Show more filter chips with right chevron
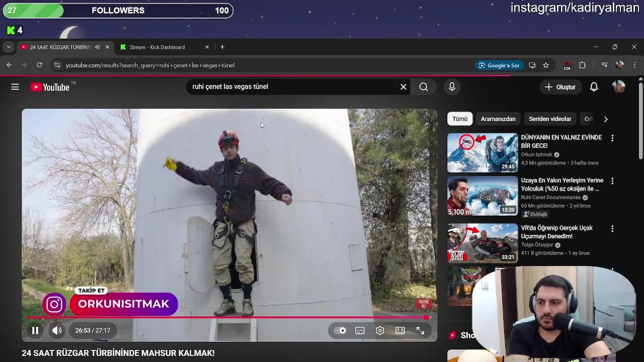This screenshot has height=362, width=644. pos(605,119)
